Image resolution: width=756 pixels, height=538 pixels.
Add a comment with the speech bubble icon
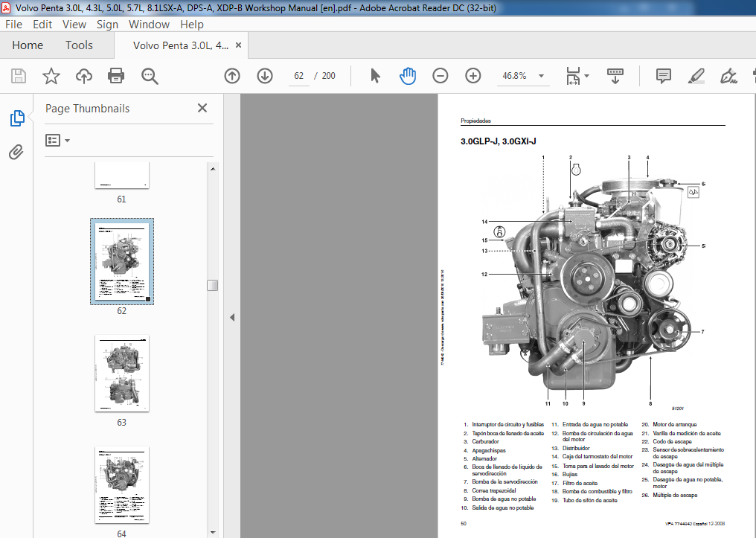click(664, 76)
